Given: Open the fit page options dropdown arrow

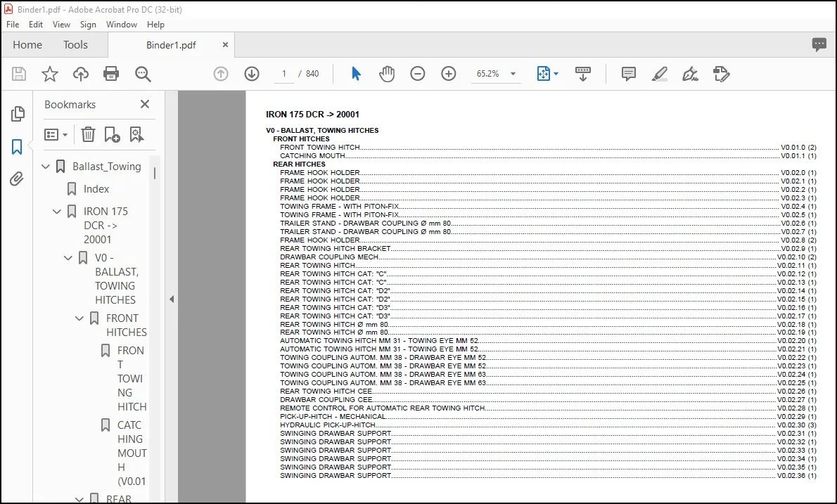Looking at the screenshot, I should pyautogui.click(x=556, y=74).
